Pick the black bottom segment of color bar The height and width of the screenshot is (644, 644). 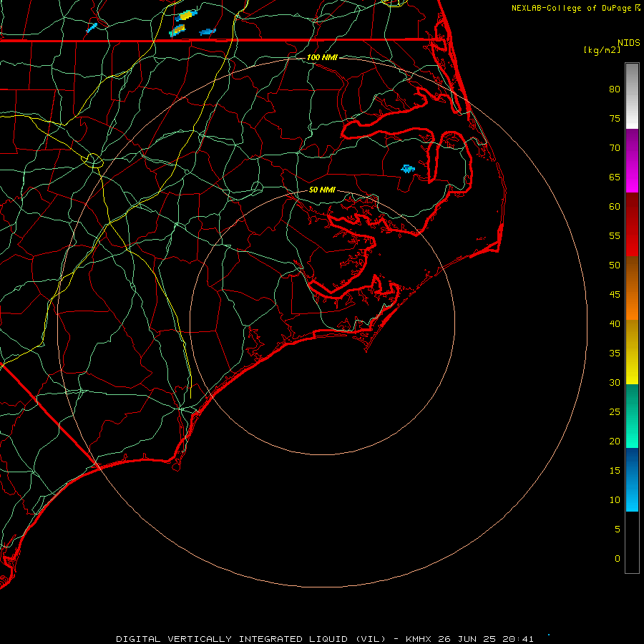point(632,542)
